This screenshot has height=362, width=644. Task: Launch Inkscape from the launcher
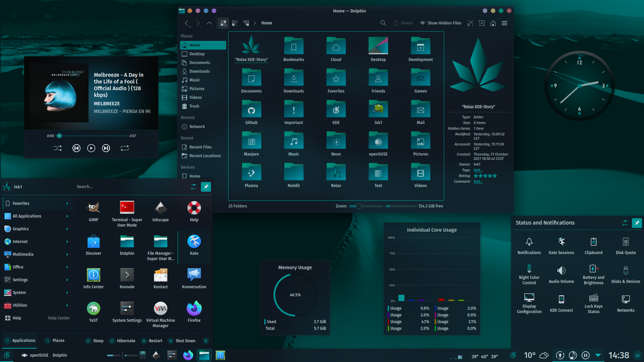160,212
